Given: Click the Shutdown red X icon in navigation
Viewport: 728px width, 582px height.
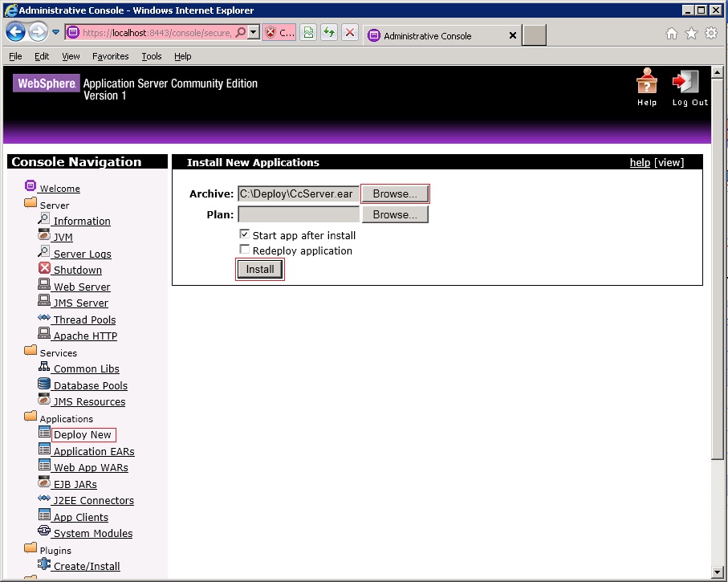Looking at the screenshot, I should (x=44, y=268).
